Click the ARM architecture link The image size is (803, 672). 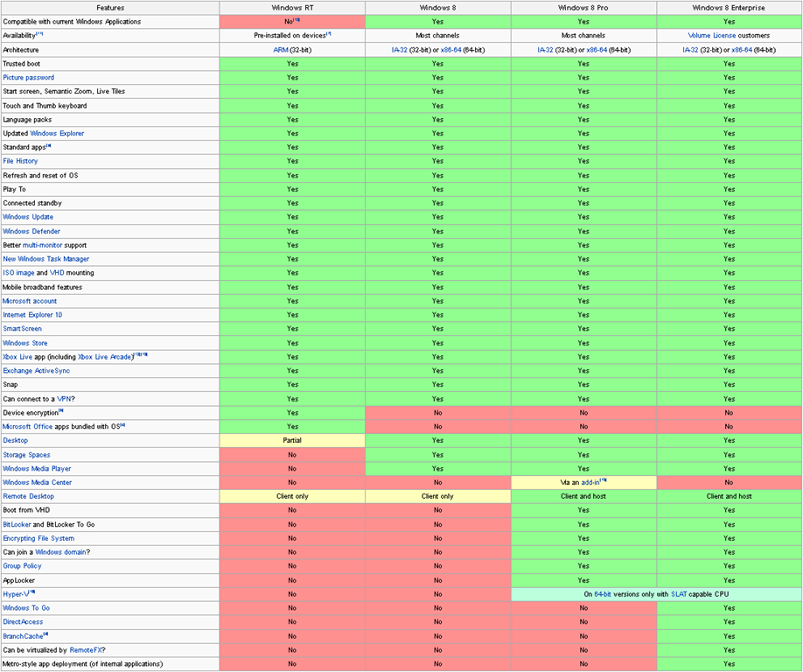tap(281, 50)
